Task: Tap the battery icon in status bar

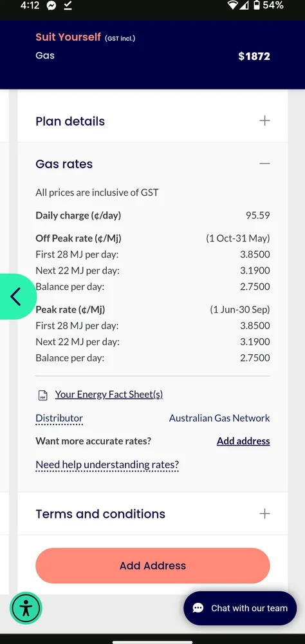Action: pyautogui.click(x=257, y=5)
